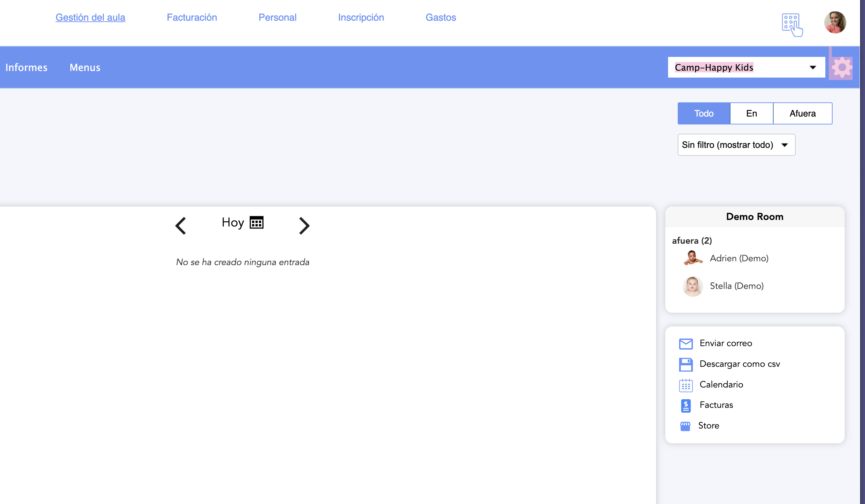The image size is (865, 504).
Task: Go to next day arrow
Action: [304, 226]
